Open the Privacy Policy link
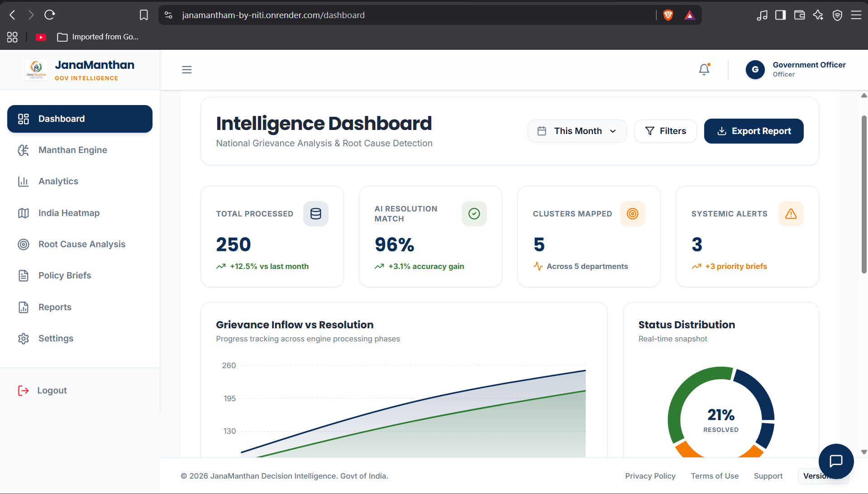This screenshot has height=494, width=868. coord(650,476)
